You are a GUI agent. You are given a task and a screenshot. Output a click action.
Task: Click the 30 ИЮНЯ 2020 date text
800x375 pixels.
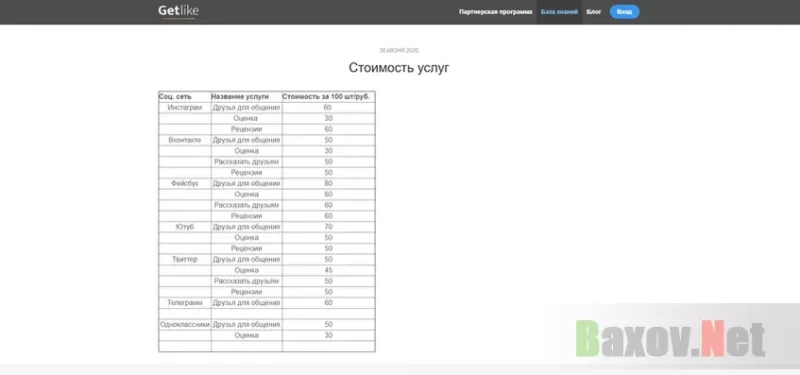click(399, 51)
